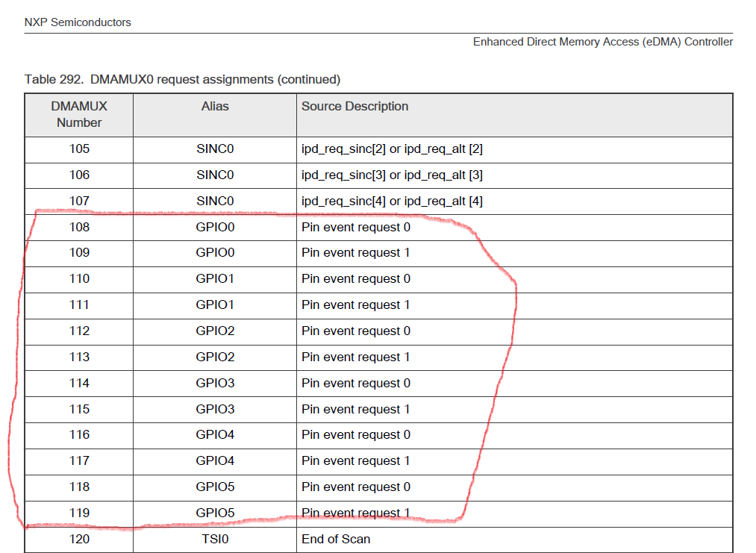This screenshot has height=553, width=756.
Task: Click the eDMA Controller page header
Action: click(602, 42)
